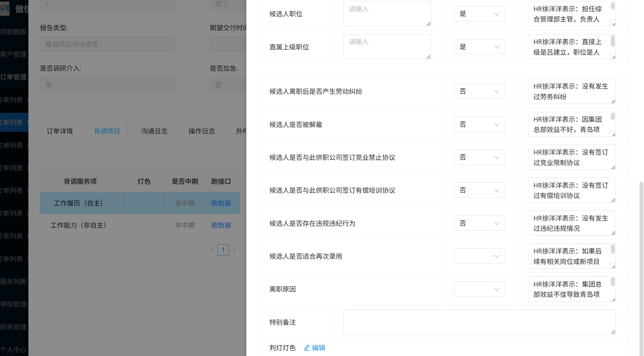The width and height of the screenshot is (644, 356).
Task: Open the 直属上级职位 是 dropdown
Action: tap(479, 47)
